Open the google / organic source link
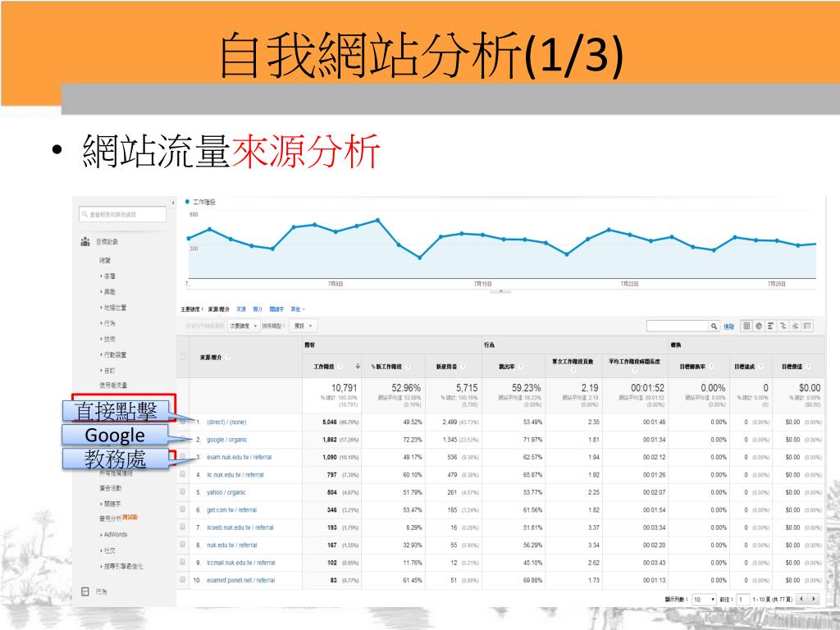 coord(227,440)
